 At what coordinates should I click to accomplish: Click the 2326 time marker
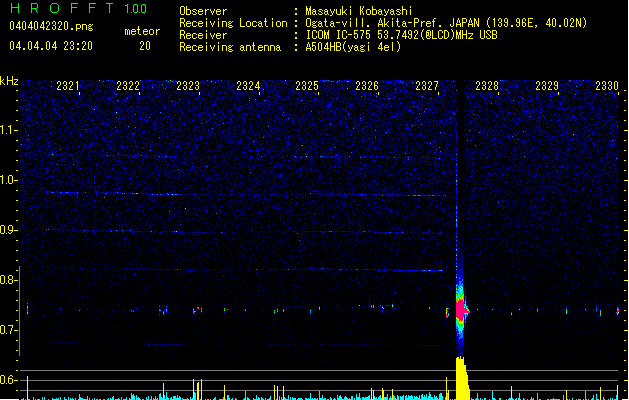point(367,86)
